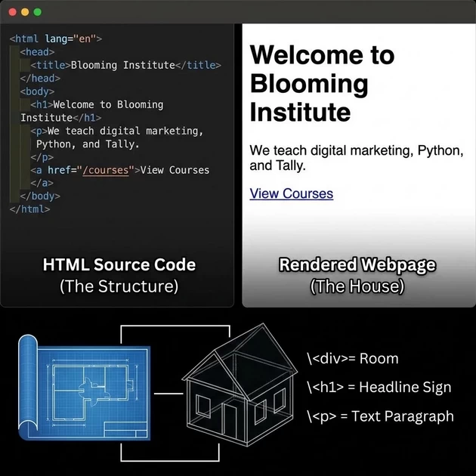The image size is (476, 476).
Task: Click the blue blueprint floor plan illustration
Action: point(84,388)
